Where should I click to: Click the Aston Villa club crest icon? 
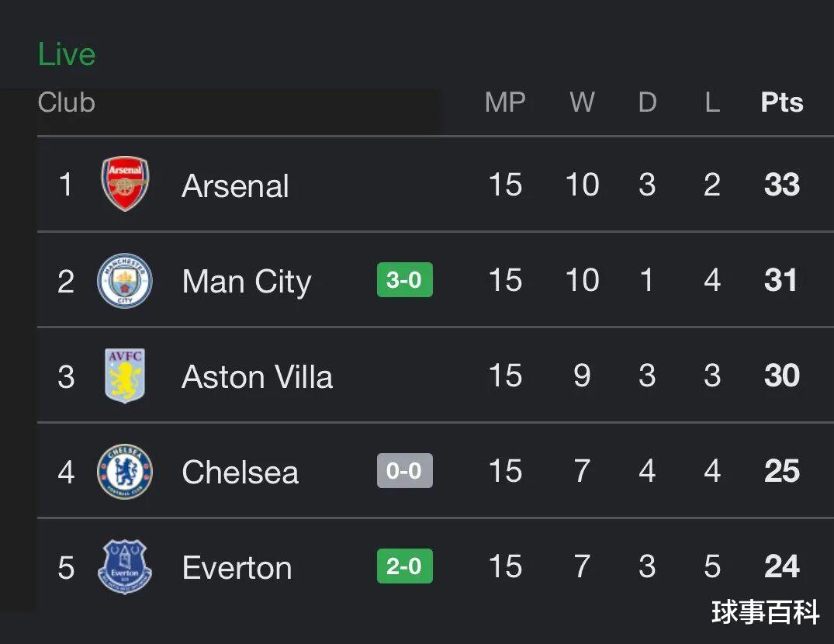pos(125,376)
